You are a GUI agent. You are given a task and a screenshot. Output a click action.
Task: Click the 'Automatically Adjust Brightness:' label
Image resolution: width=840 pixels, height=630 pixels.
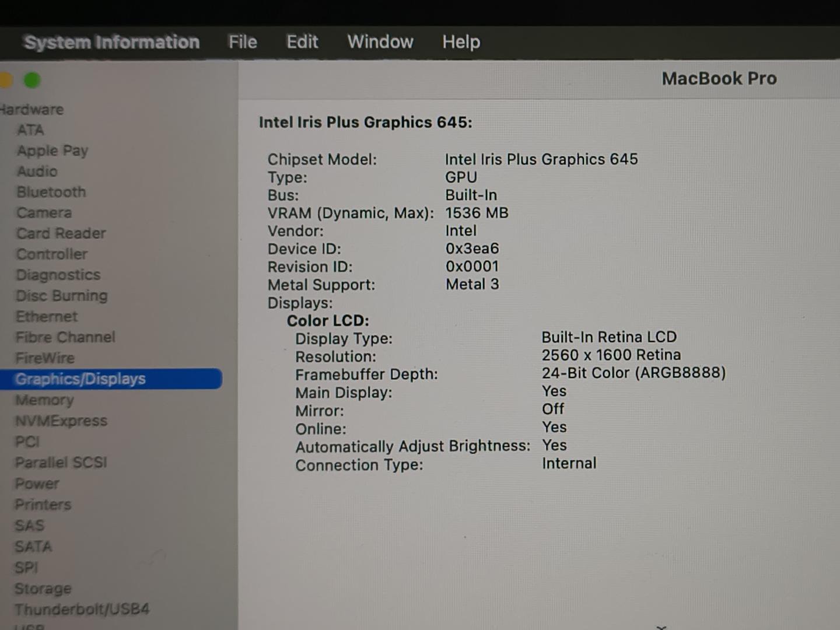413,447
